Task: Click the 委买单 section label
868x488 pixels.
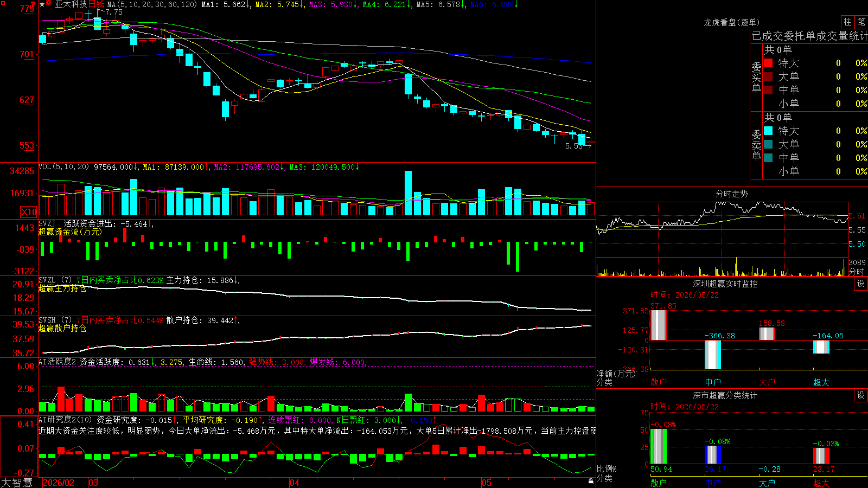Action: (x=756, y=77)
